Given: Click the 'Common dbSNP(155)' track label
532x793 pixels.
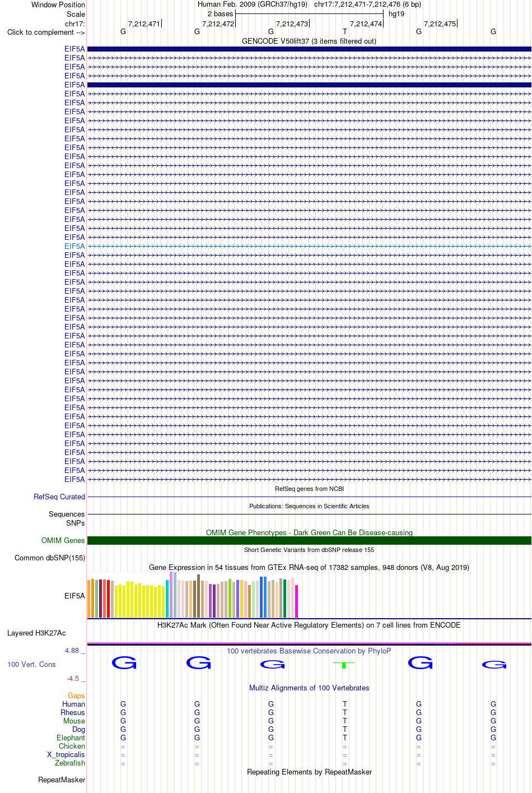Looking at the screenshot, I should (50, 558).
